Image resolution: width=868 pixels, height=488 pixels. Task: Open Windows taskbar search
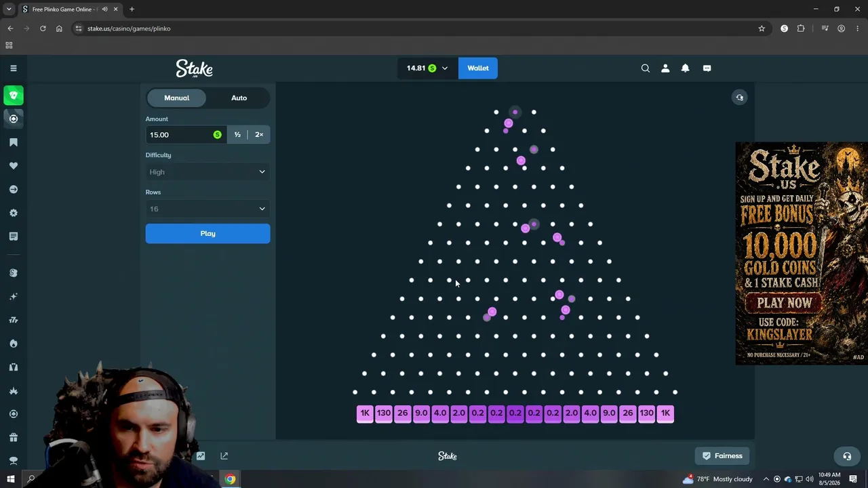31,479
